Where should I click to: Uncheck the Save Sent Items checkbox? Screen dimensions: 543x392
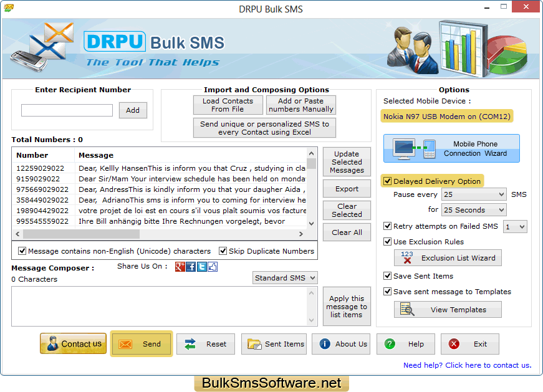coord(388,275)
